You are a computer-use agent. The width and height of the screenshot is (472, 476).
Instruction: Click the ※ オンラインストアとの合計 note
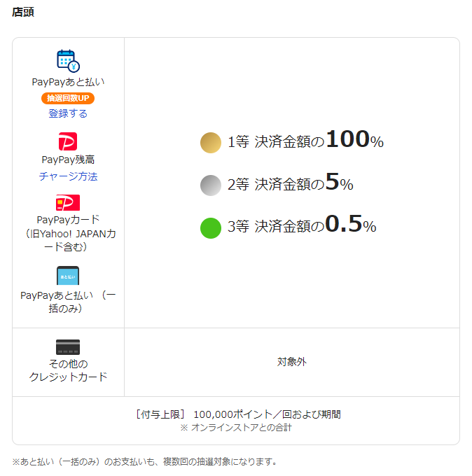click(236, 428)
